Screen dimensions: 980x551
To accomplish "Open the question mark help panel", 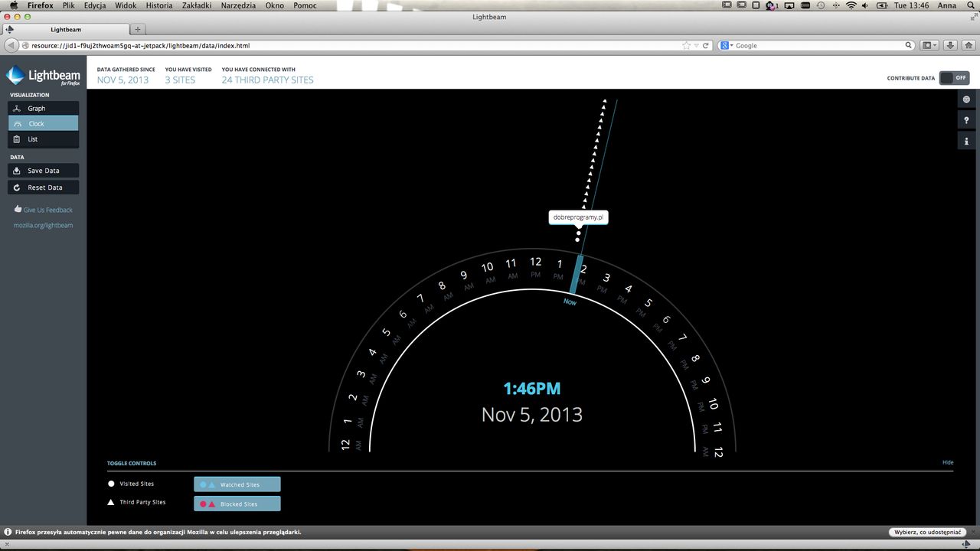I will tap(967, 120).
